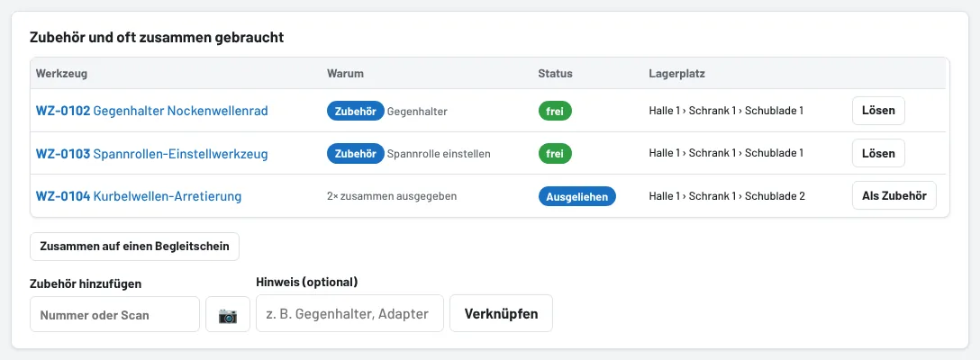The width and height of the screenshot is (980, 360).
Task: Click the 'Zubehör hinzufügen' label
Action: [86, 283]
